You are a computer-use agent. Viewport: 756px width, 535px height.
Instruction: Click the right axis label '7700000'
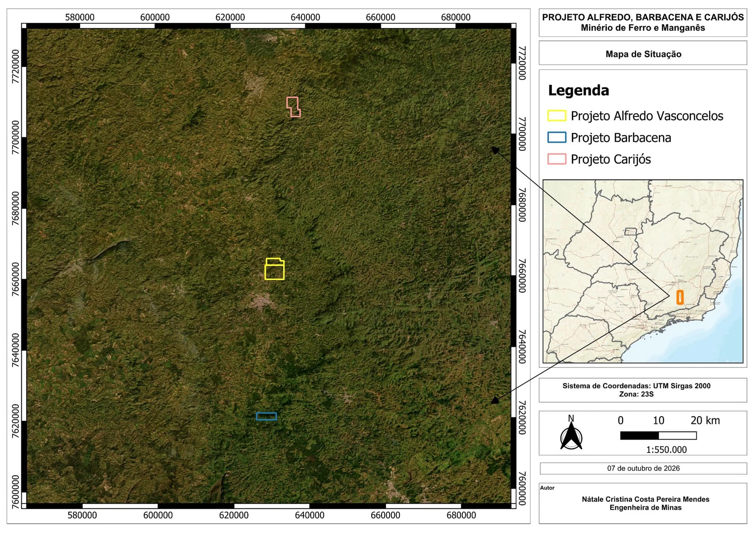pos(522,134)
